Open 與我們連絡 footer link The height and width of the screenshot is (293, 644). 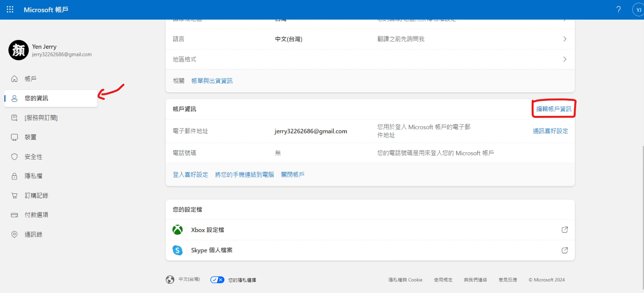(x=475, y=280)
